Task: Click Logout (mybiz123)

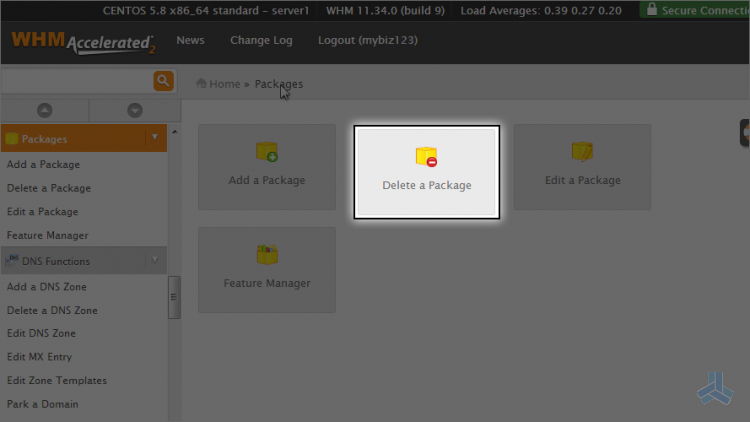Action: (368, 40)
